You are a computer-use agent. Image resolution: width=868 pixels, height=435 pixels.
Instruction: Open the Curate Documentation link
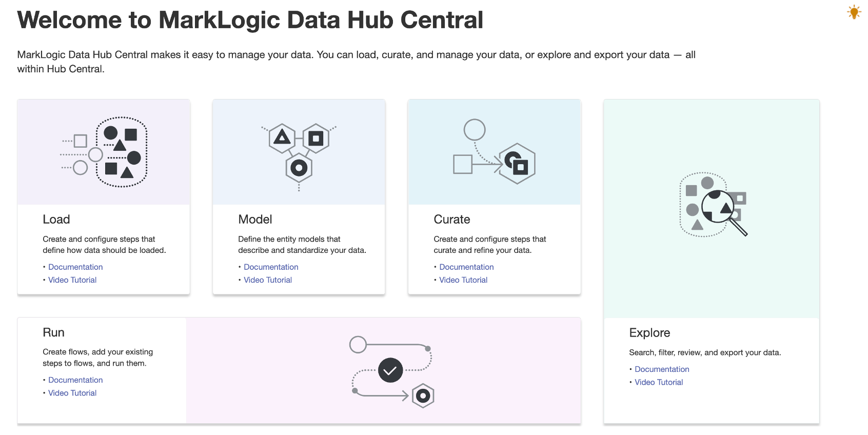(x=466, y=267)
